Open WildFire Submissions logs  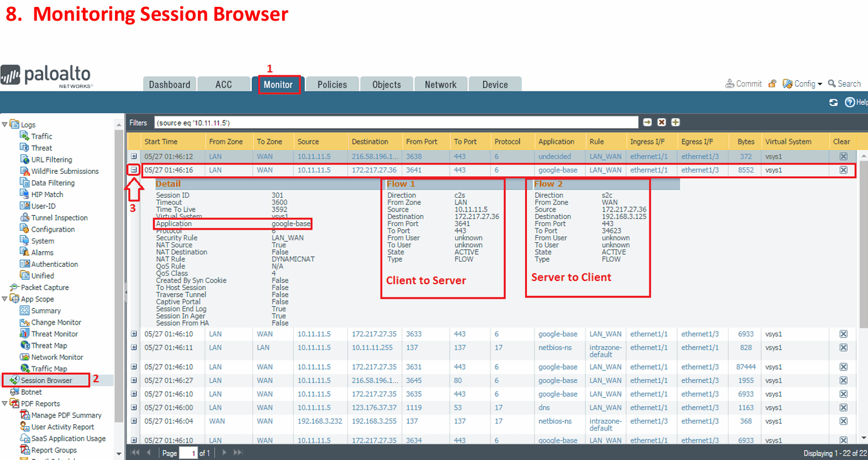65,171
